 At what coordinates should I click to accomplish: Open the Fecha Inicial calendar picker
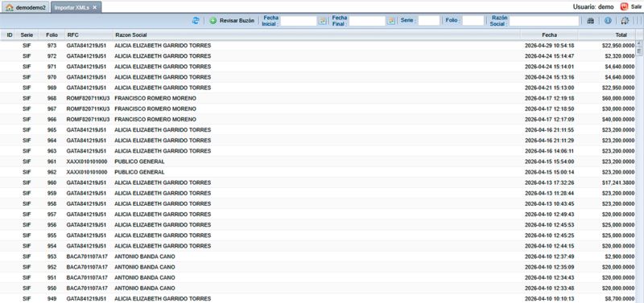(323, 21)
